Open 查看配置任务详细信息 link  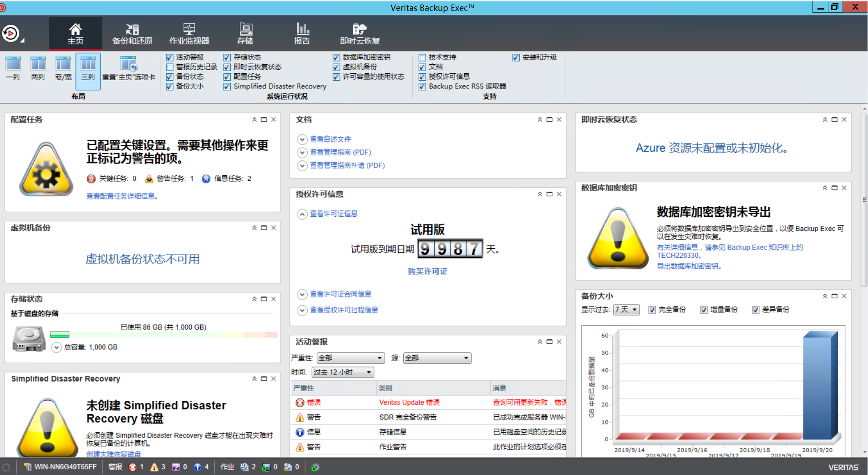tap(122, 196)
